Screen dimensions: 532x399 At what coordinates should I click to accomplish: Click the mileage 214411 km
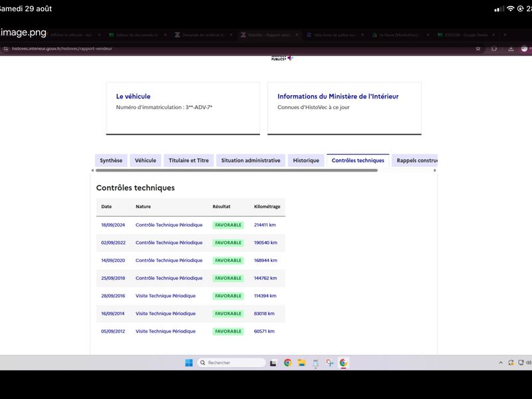[x=265, y=225]
